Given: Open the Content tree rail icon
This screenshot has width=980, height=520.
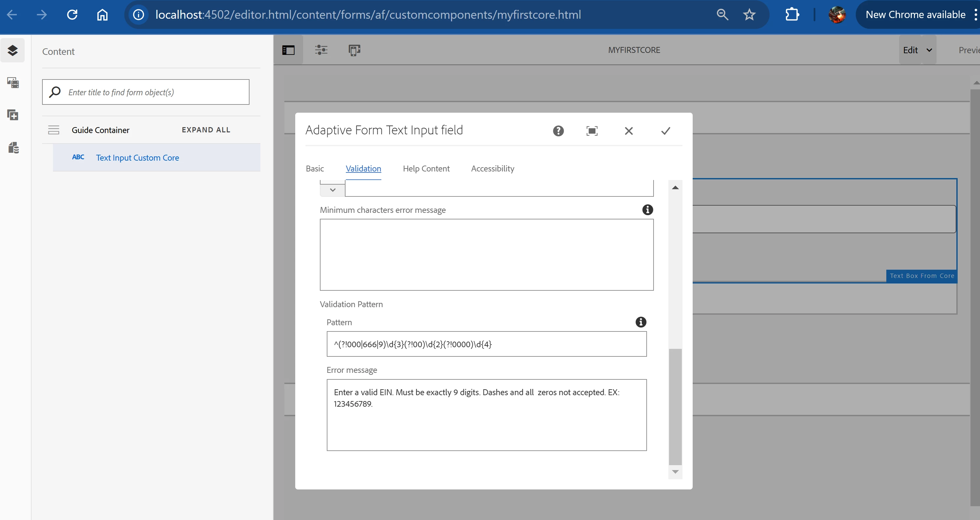Looking at the screenshot, I should [12, 50].
